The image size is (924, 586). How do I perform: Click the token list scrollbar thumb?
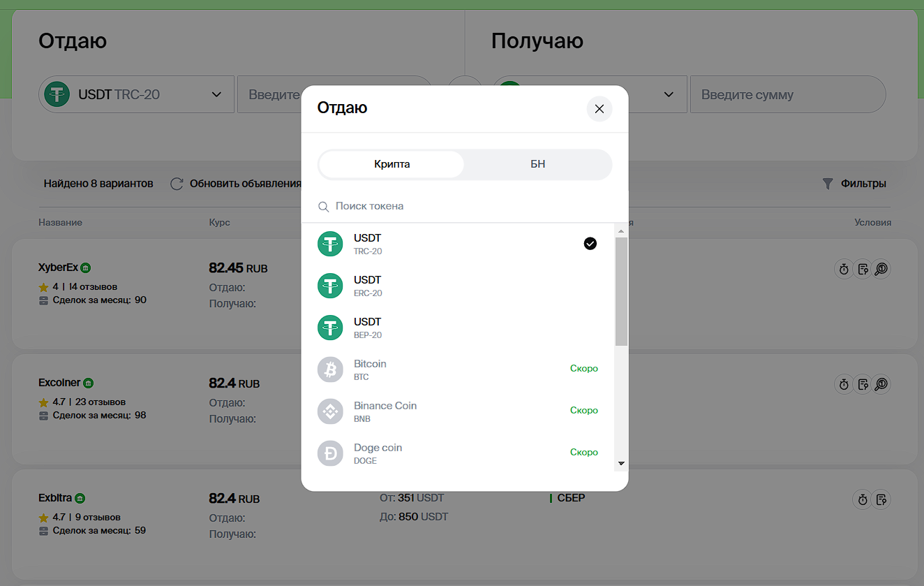tap(621, 291)
